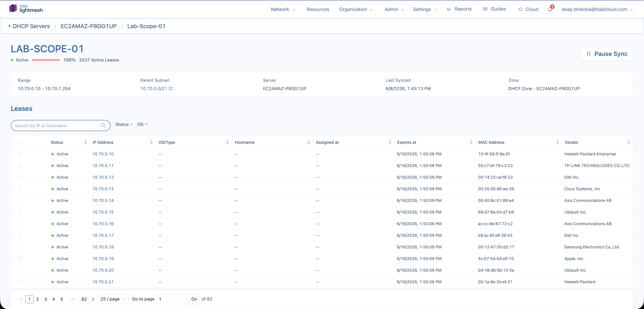
Task: Open parent subnet 10.70.0.0/21 link
Action: [x=153, y=89]
